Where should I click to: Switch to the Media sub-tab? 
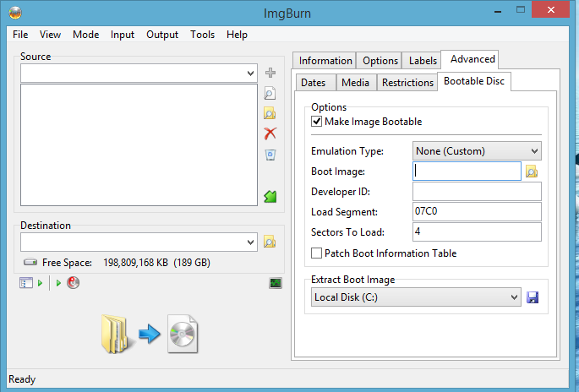[x=355, y=82]
